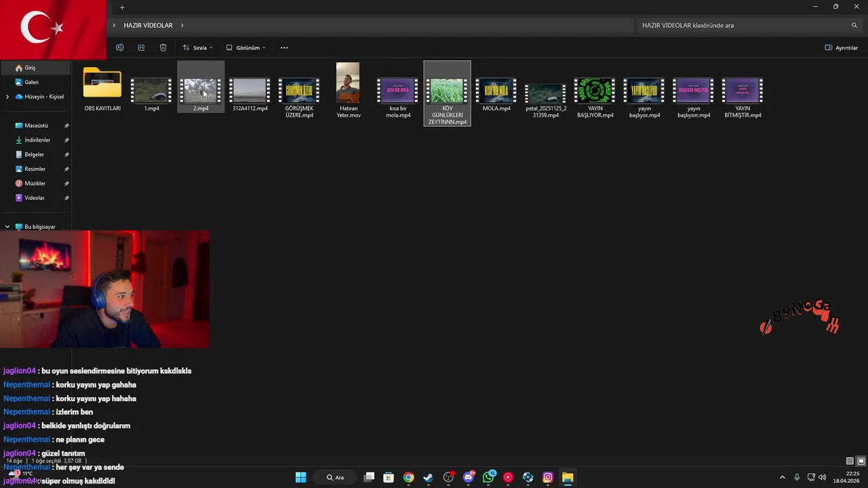Screen dimensions: 868x488
Task: Show hidden system tray icons
Action: point(784,477)
